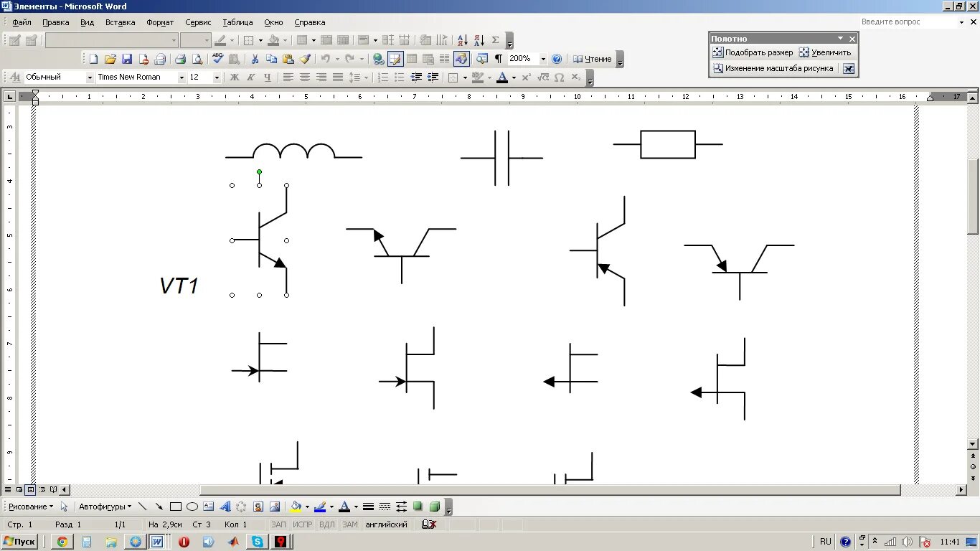Toggle Bold (Ж) formatting
This screenshot has width=980, height=551.
point(235,77)
